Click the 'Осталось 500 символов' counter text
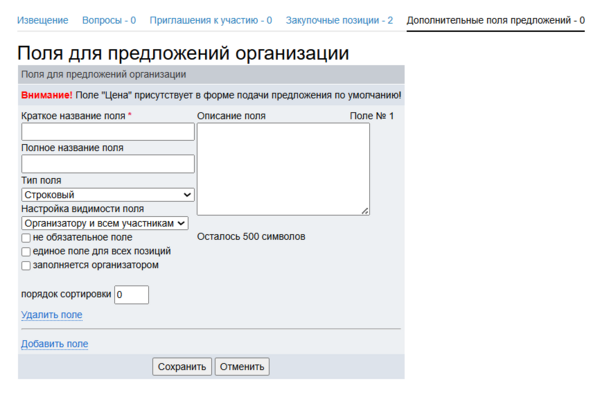This screenshot has height=395, width=600. click(251, 237)
